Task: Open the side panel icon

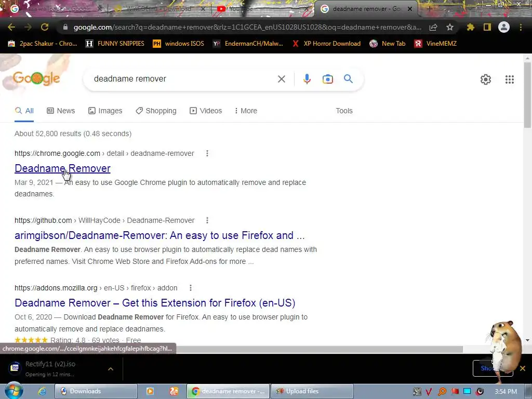Action: [x=487, y=27]
